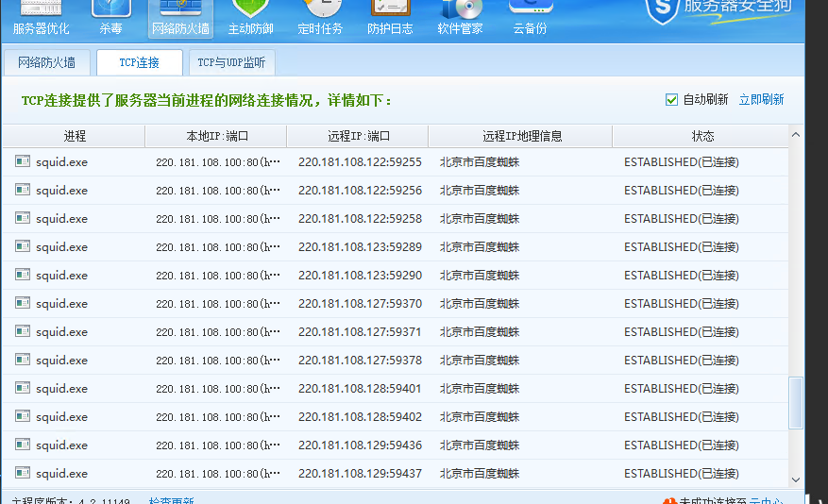This screenshot has height=504, width=828.
Task: Click process icon for remote port 59289
Action: click(22, 246)
